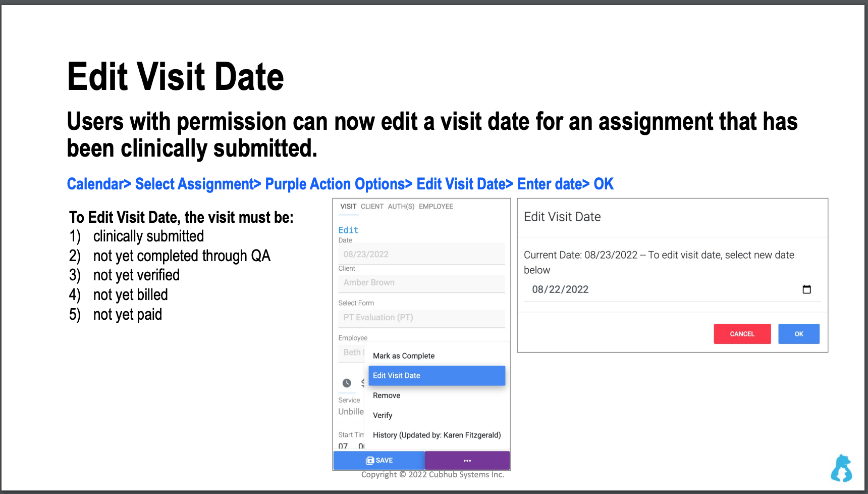Confirm with the blue OK button
Viewport: 868px width, 494px height.
coord(798,334)
